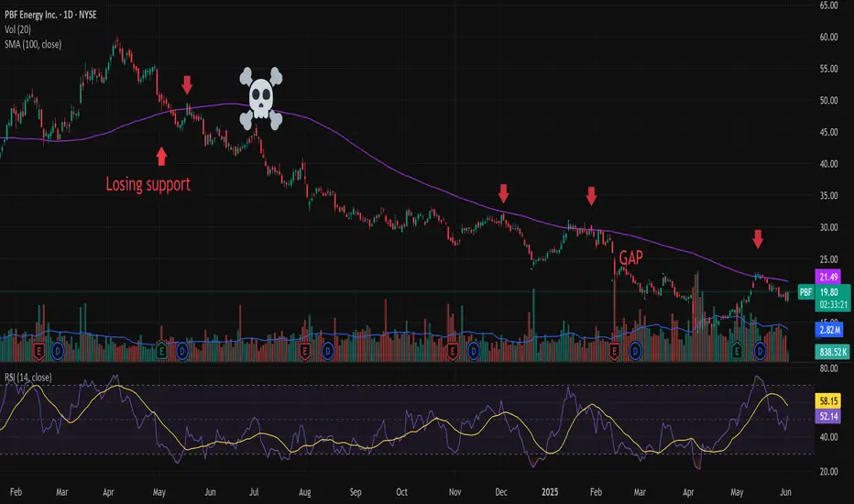The height and width of the screenshot is (504, 854).
Task: Open the dividend marker before March 2025
Action: coord(635,352)
